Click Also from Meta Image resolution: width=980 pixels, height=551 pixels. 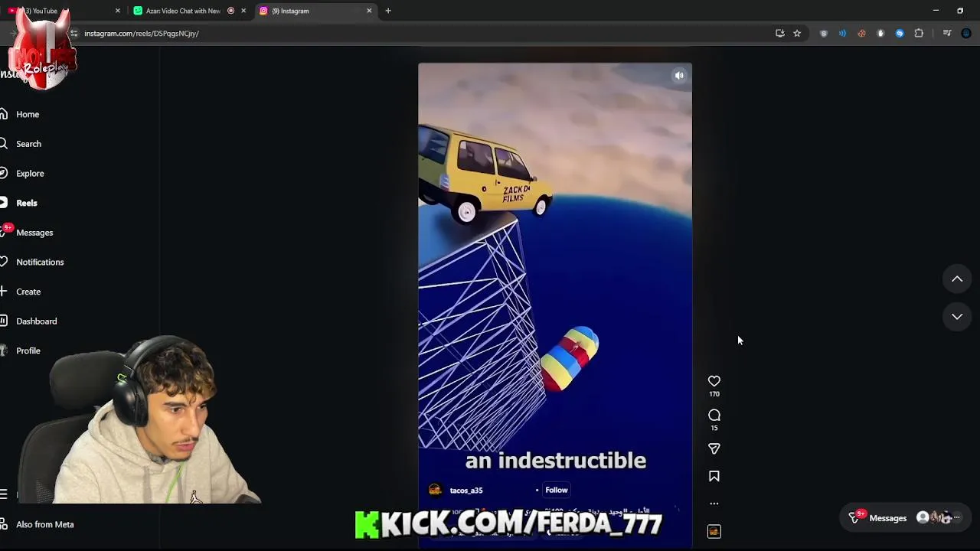45,524
